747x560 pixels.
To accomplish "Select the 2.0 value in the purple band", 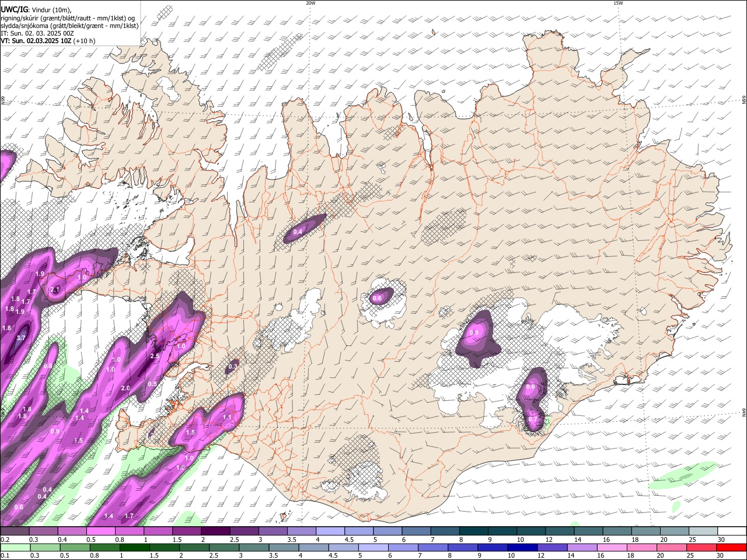I will point(125,388).
